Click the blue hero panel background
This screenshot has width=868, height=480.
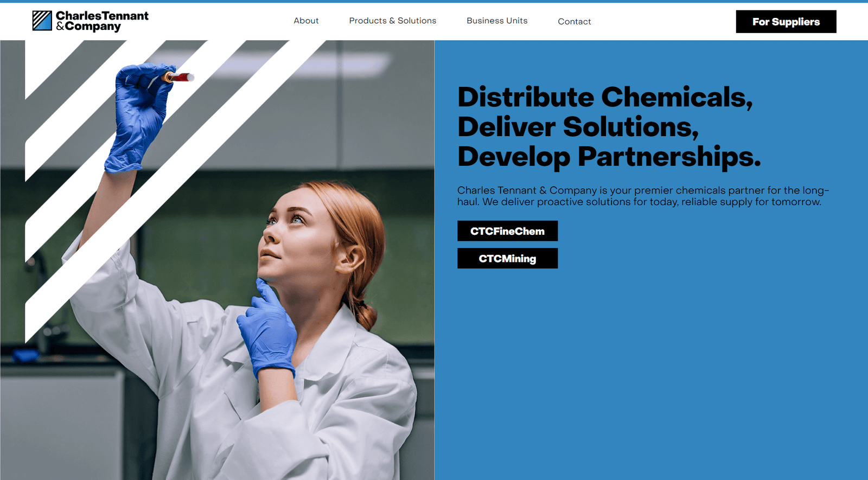tap(651, 374)
